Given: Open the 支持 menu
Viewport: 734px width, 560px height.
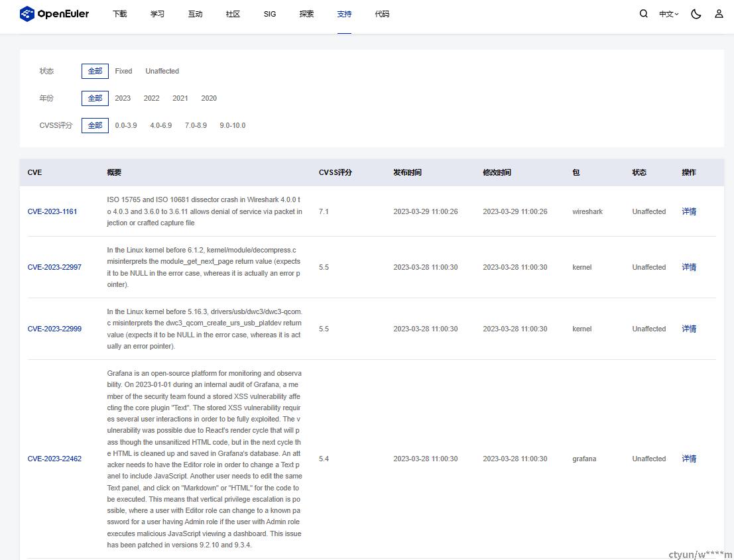Looking at the screenshot, I should click(344, 14).
